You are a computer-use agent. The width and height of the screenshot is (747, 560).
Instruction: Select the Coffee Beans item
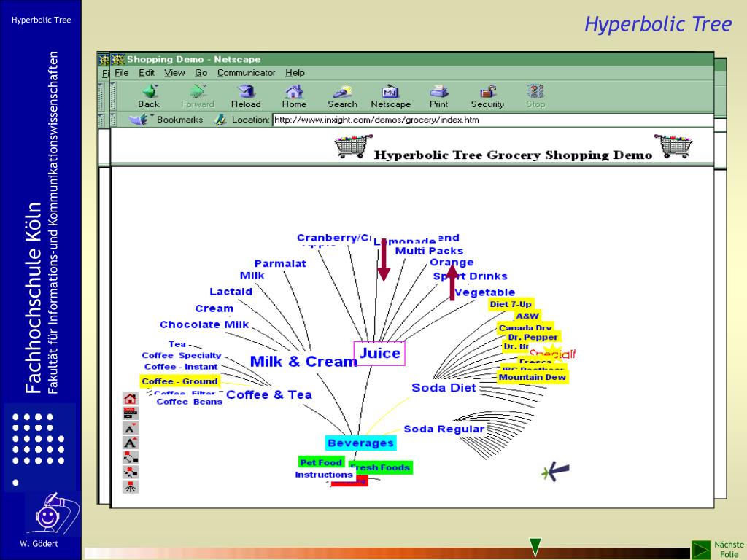[x=190, y=402]
